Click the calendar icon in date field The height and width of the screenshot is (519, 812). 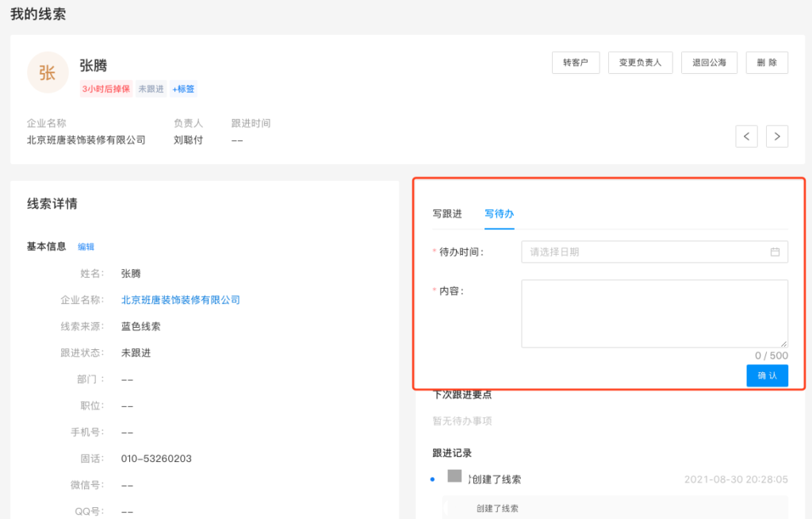(x=776, y=252)
